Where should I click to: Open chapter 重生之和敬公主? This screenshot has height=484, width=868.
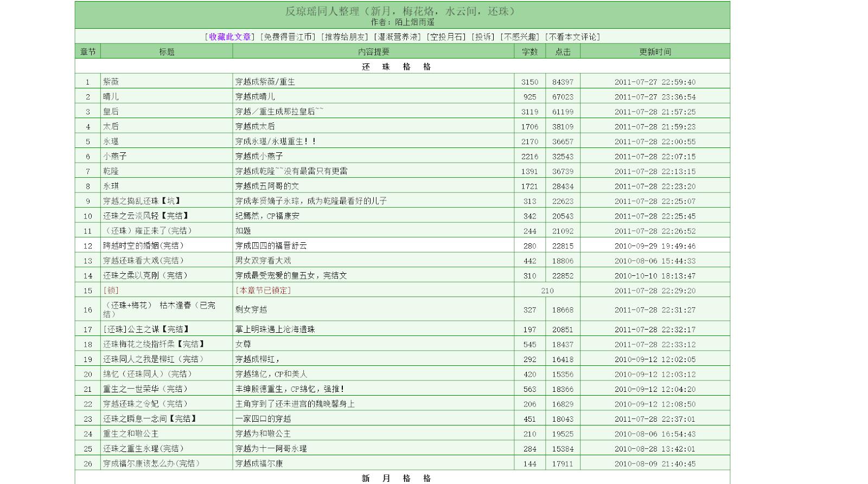coord(131,434)
